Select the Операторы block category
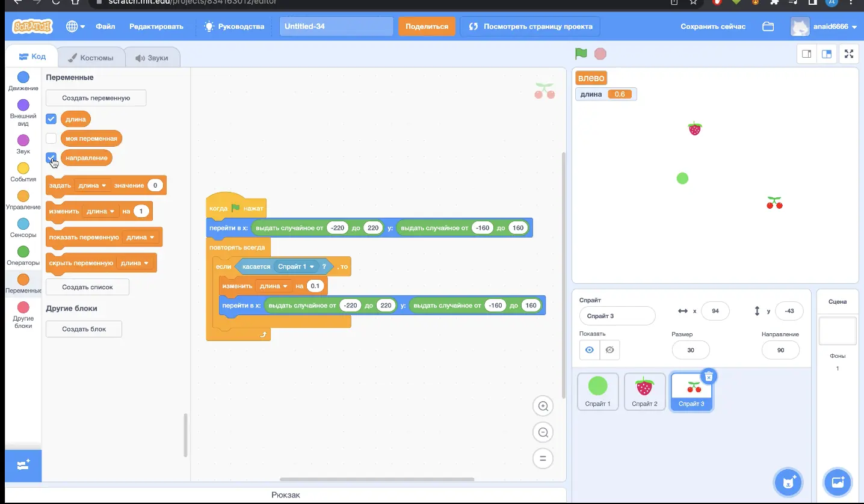The image size is (864, 504). click(23, 256)
